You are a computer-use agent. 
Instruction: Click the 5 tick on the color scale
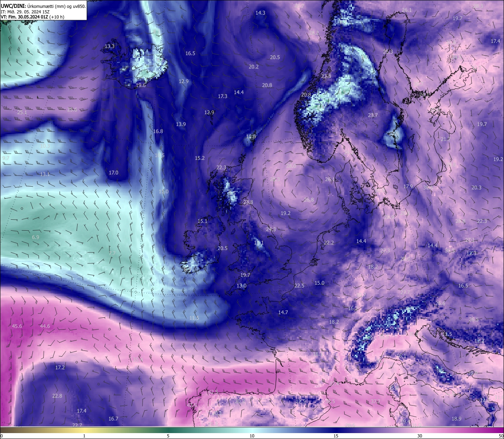(x=168, y=436)
